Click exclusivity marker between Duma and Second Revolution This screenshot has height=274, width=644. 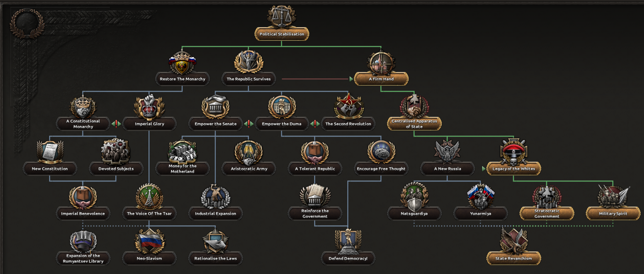[x=315, y=124]
